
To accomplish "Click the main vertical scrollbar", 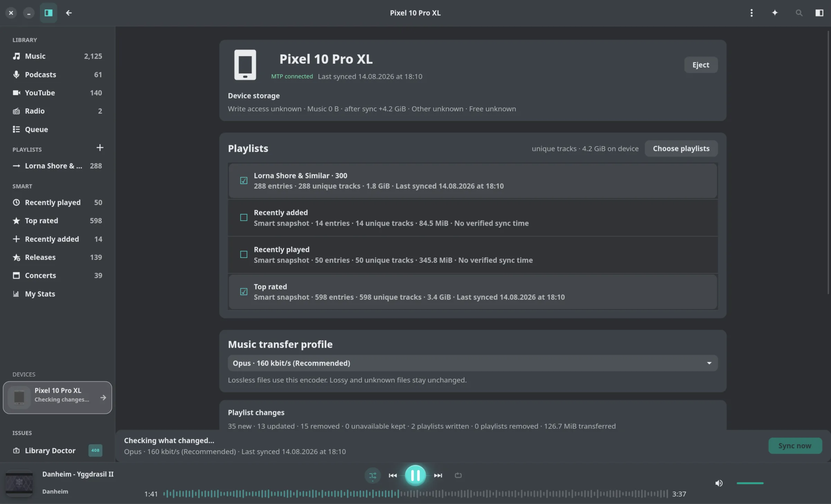I will tap(828, 163).
